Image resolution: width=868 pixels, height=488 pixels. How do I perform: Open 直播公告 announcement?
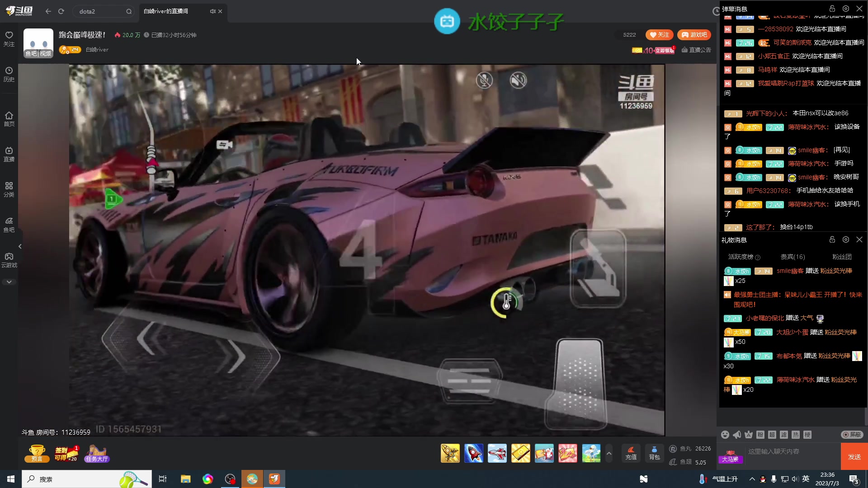(696, 50)
